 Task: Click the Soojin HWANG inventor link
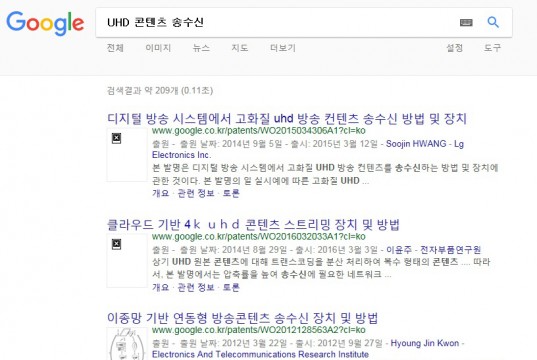tap(416, 144)
